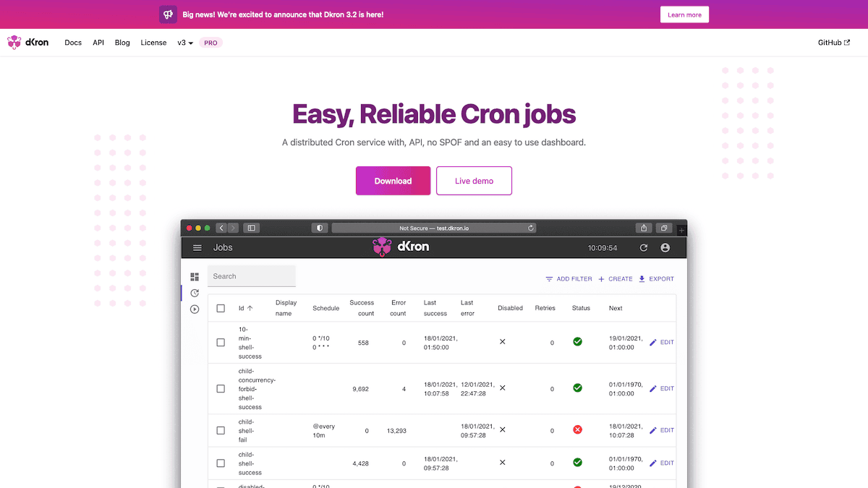The image size is (868, 488).
Task: Open the navigation hamburger menu icon
Action: 197,247
